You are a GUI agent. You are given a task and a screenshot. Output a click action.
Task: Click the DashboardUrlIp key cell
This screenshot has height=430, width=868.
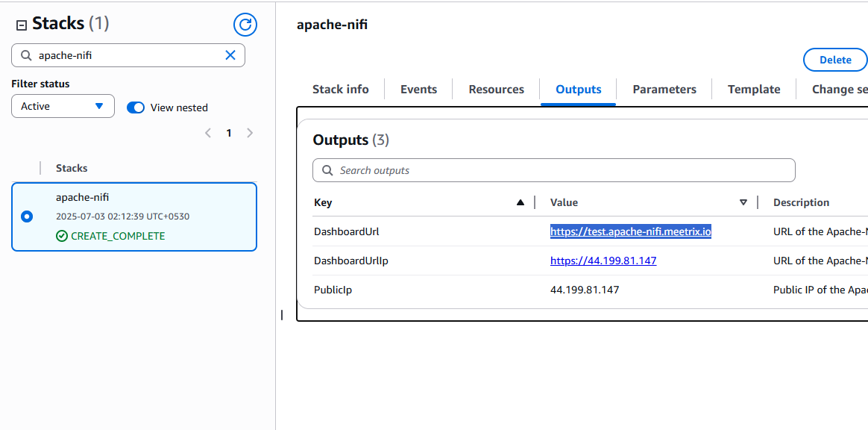pyautogui.click(x=351, y=261)
